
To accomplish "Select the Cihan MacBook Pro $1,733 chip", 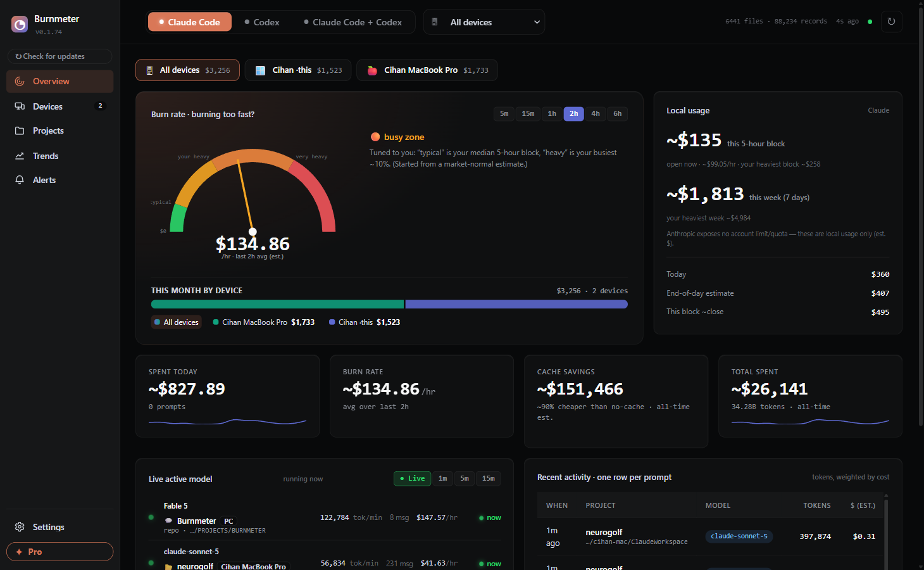I will click(427, 70).
